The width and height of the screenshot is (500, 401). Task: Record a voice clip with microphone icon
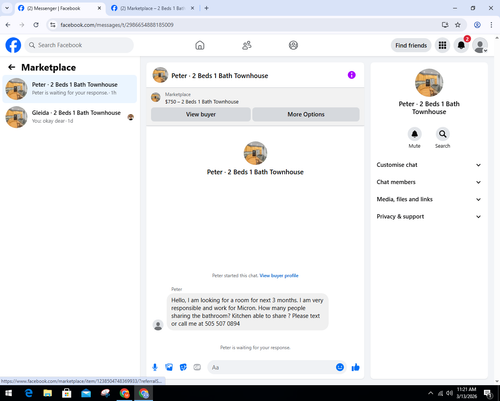pyautogui.click(x=155, y=367)
